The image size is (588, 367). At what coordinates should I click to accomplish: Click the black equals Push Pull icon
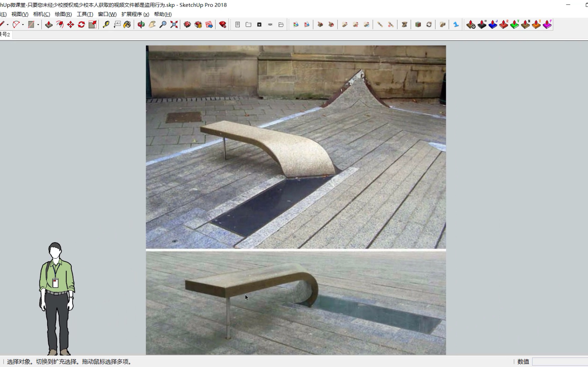pos(482,24)
